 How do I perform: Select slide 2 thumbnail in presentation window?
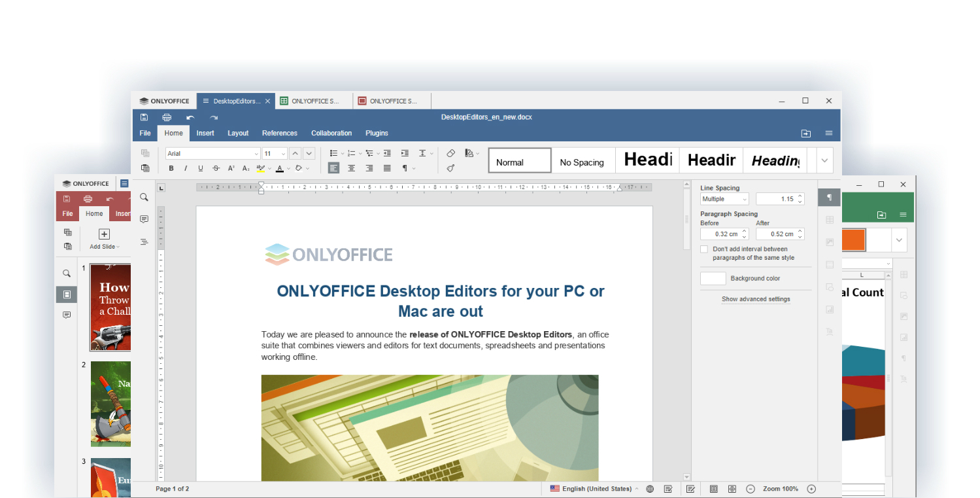[110, 404]
